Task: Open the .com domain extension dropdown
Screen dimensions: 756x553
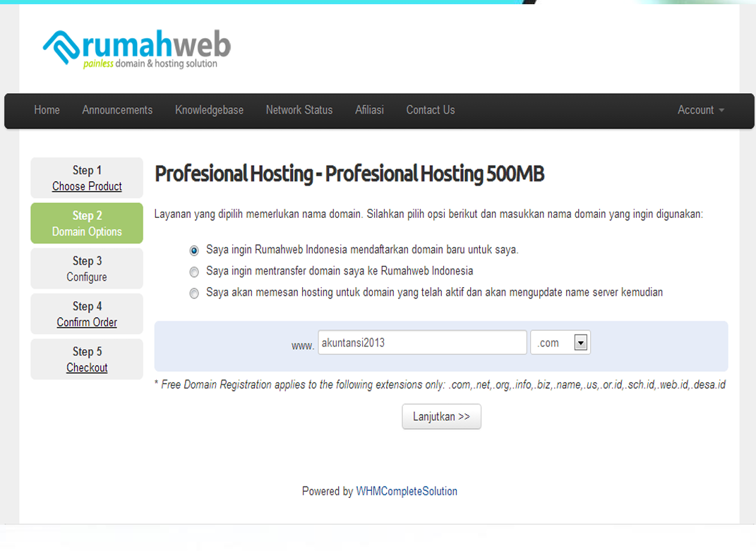Action: coord(560,343)
